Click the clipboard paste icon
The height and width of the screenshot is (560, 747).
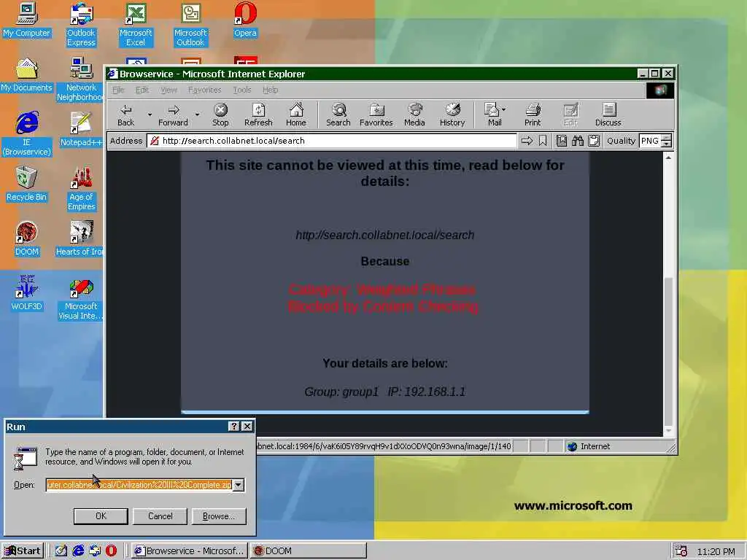(594, 141)
